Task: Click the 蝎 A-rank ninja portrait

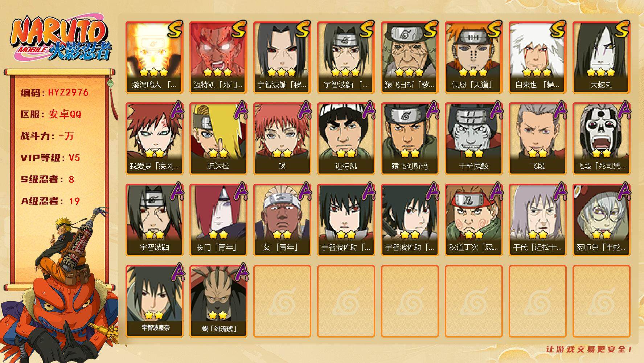Action: [282, 139]
